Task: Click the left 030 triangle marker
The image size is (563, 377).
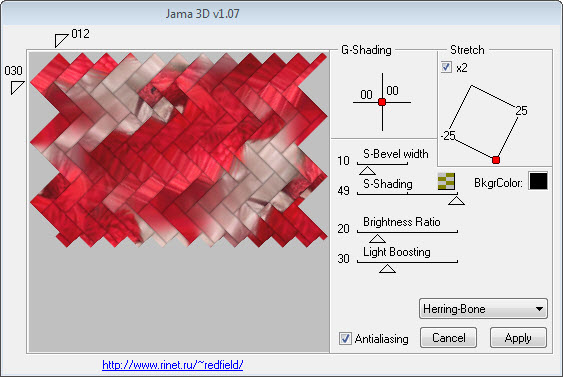Action: coord(16,87)
